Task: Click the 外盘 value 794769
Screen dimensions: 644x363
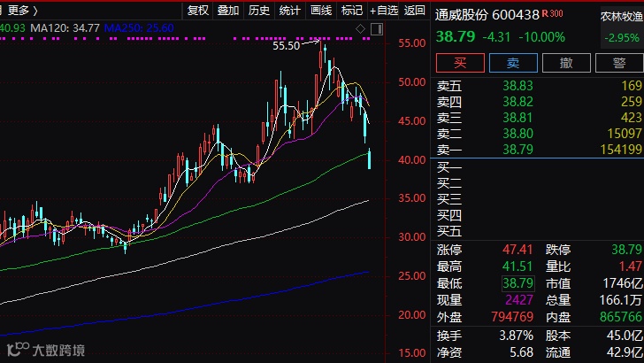Action: (x=512, y=317)
